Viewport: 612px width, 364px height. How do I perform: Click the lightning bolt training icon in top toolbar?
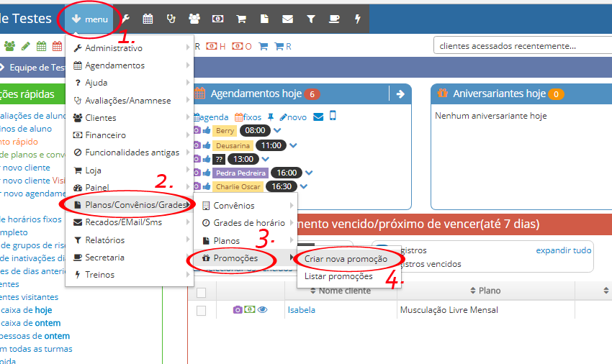tap(357, 19)
